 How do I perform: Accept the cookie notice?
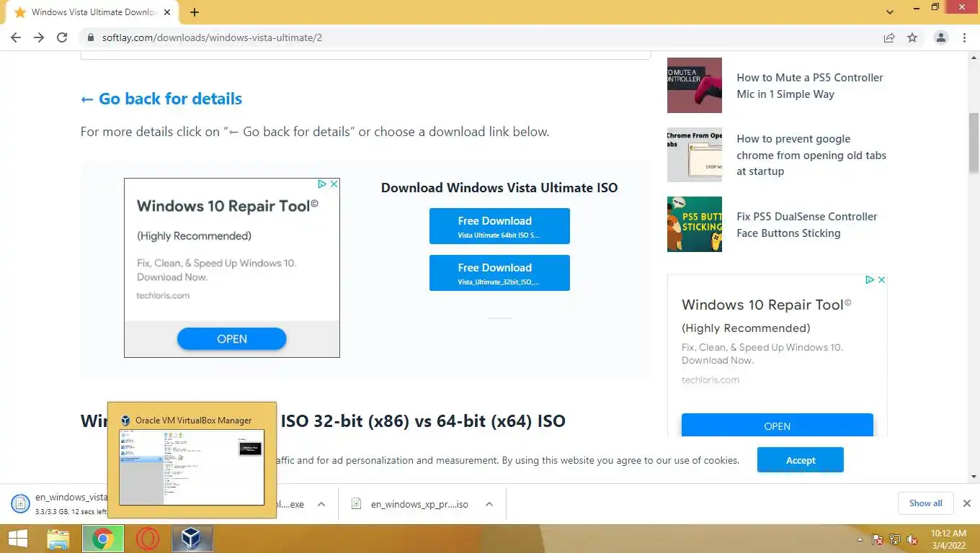[x=801, y=460]
